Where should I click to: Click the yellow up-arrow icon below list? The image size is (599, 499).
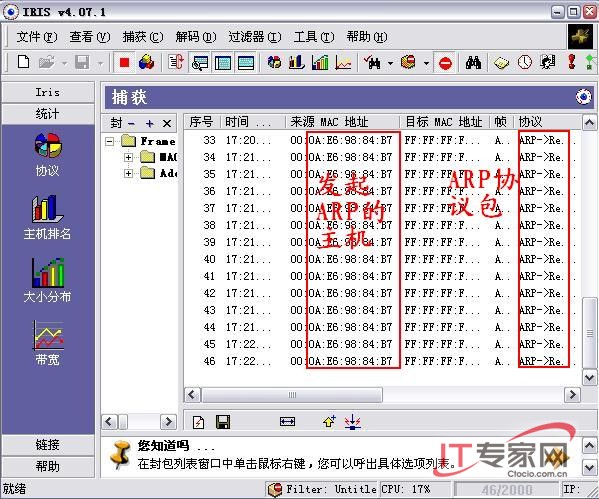point(329,421)
